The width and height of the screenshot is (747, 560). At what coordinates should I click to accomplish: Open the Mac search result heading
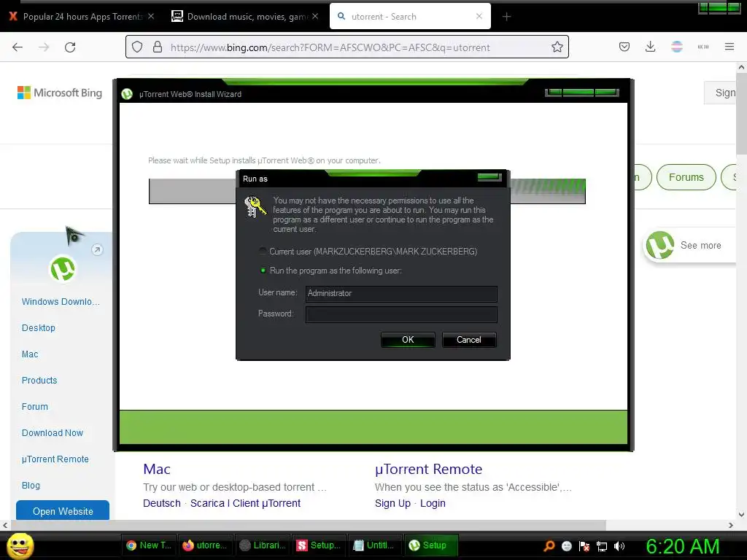(x=157, y=469)
